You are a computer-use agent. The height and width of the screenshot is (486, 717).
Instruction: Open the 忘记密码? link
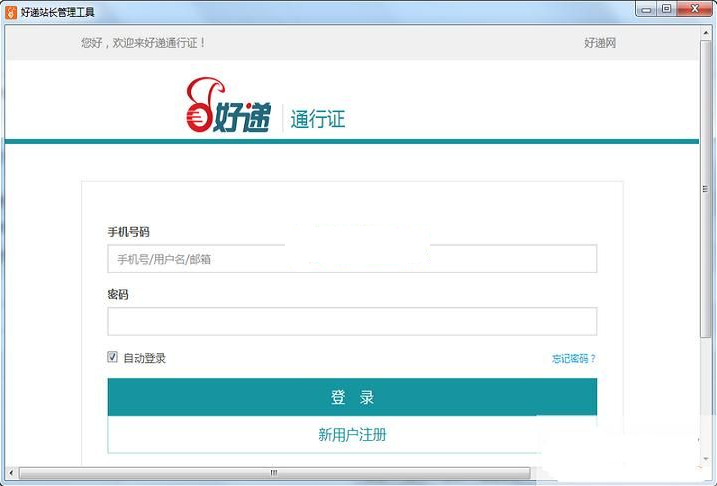[574, 358]
